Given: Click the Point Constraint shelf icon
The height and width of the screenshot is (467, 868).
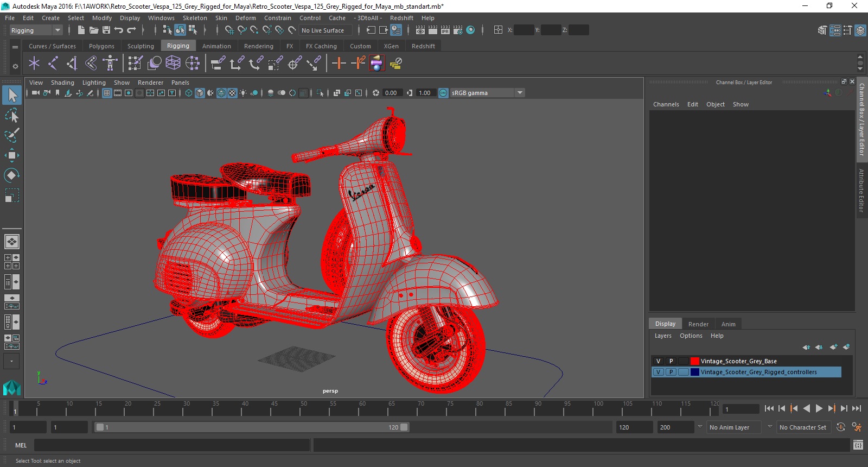Looking at the screenshot, I should [x=237, y=64].
